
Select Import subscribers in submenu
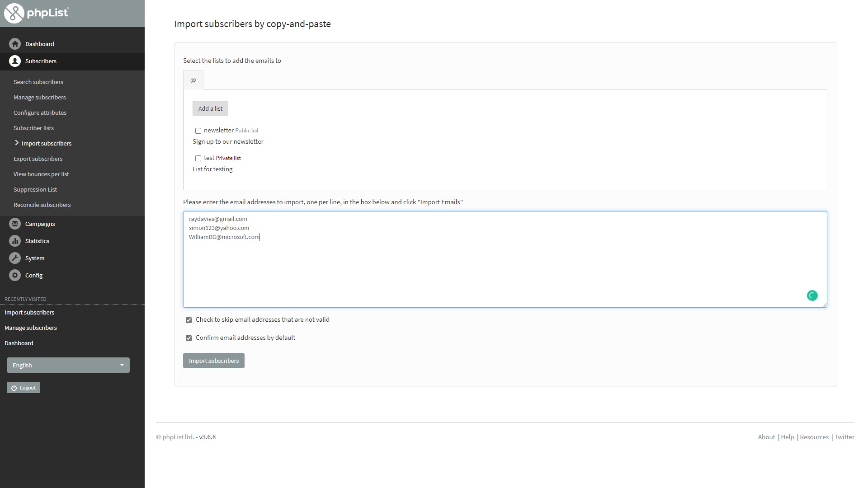coord(47,143)
